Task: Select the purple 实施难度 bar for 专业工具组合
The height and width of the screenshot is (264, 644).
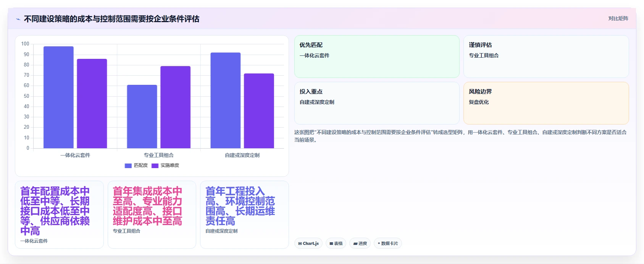Action: point(175,107)
